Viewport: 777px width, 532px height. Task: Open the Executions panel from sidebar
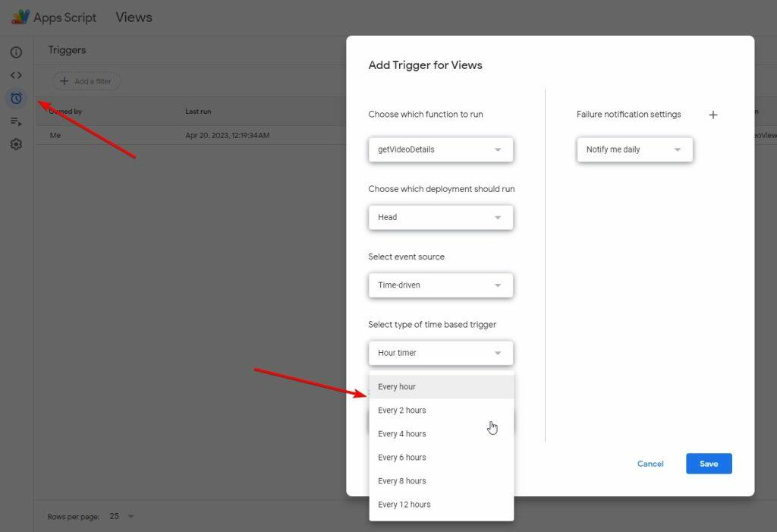coord(16,121)
